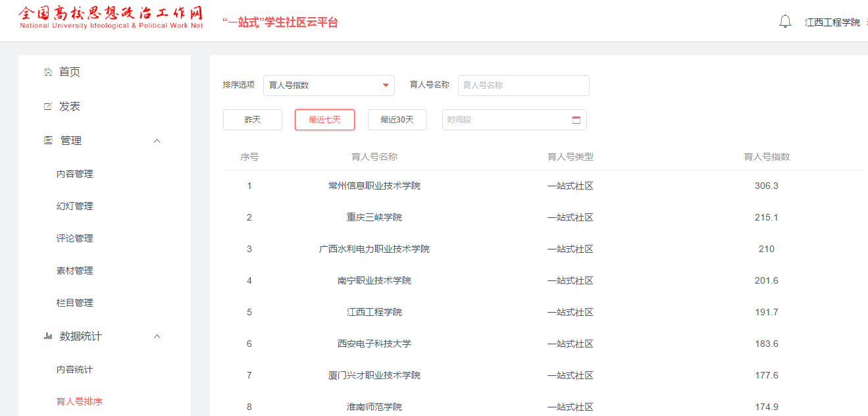The image size is (868, 416).
Task: Collapse the 数据统计 menu chevron
Action: click(157, 336)
